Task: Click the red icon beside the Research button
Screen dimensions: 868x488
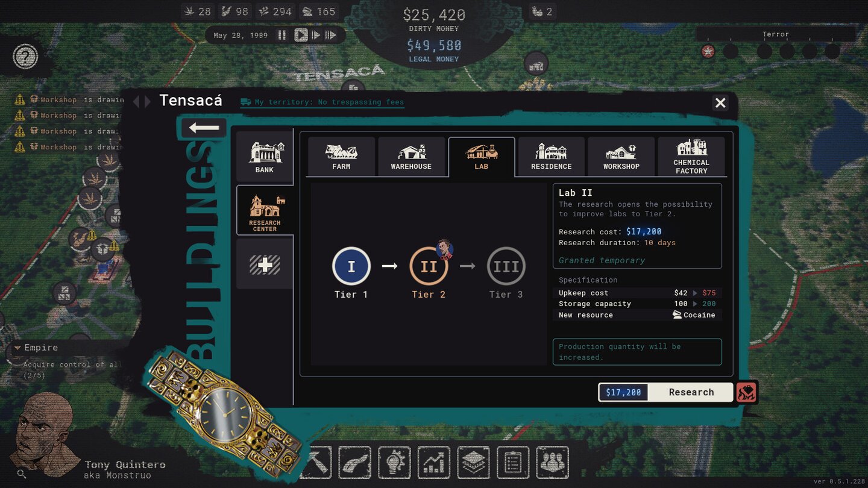Action: [746, 392]
